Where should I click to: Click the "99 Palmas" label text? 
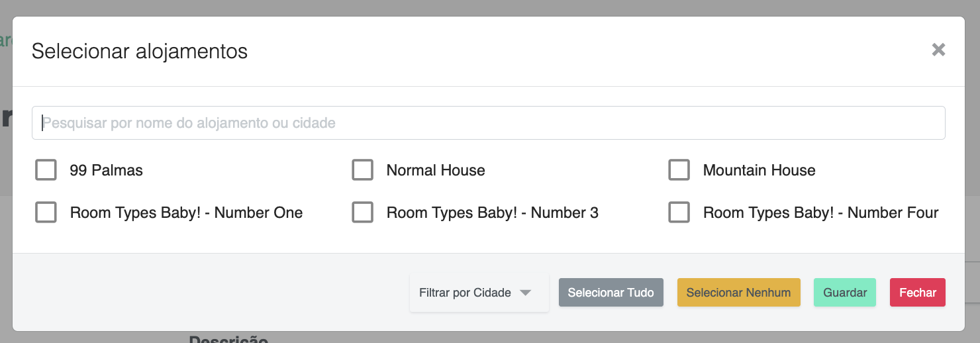tap(106, 170)
